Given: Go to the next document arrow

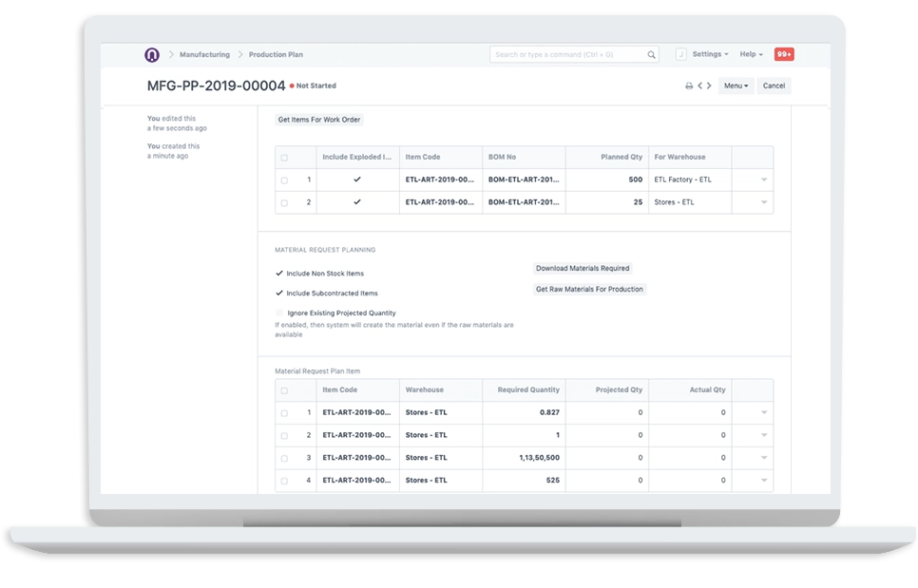Looking at the screenshot, I should pyautogui.click(x=709, y=85).
